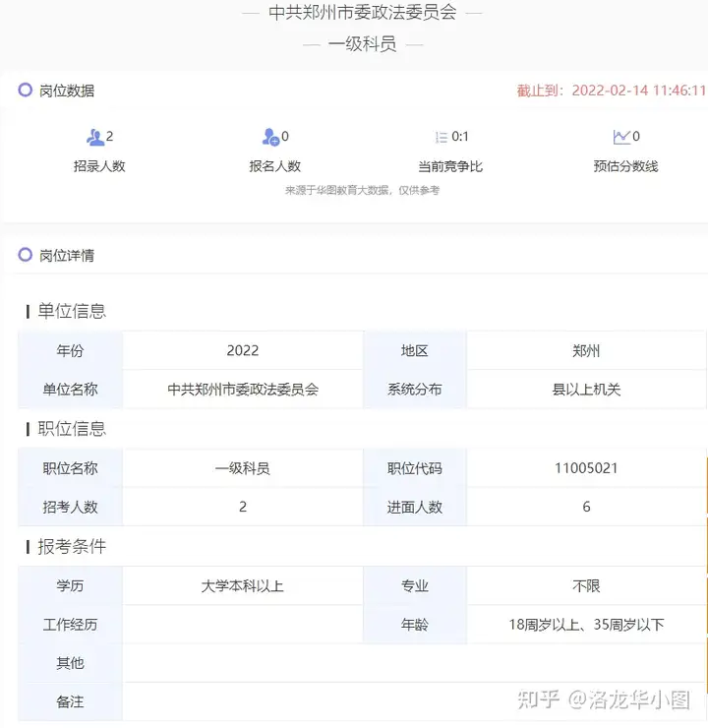Viewport: 708px width, 728px height.
Task: Click the 当前竞争比 list icon
Action: pyautogui.click(x=442, y=137)
